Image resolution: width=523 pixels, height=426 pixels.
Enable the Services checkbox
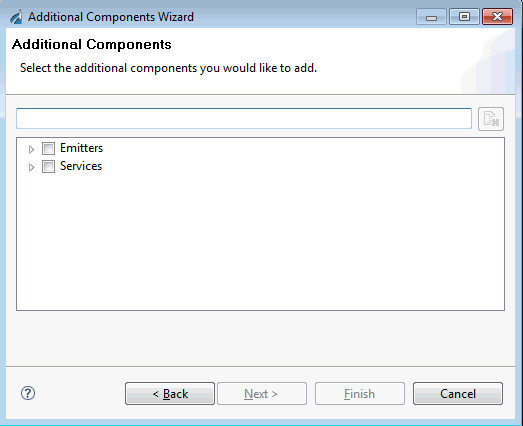(x=48, y=166)
